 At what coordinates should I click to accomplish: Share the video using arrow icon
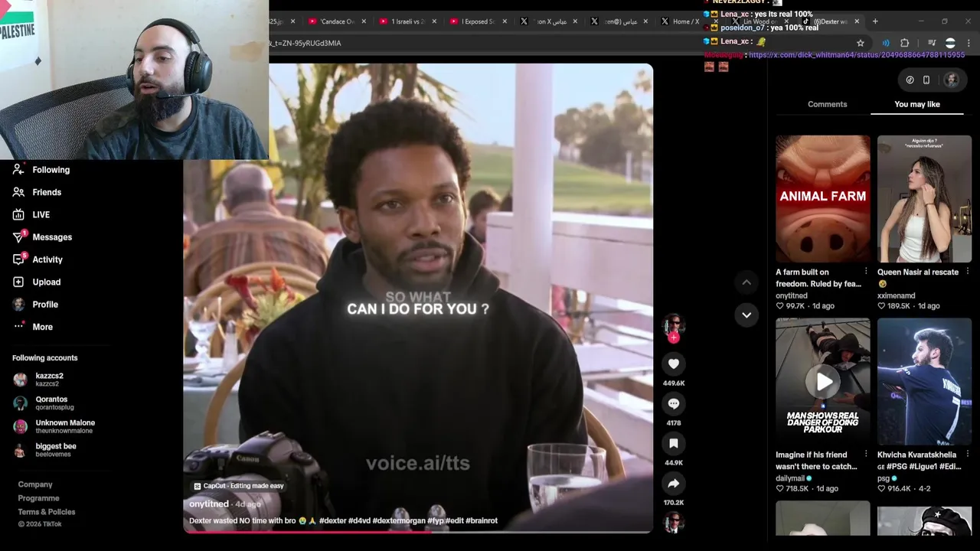pyautogui.click(x=674, y=484)
